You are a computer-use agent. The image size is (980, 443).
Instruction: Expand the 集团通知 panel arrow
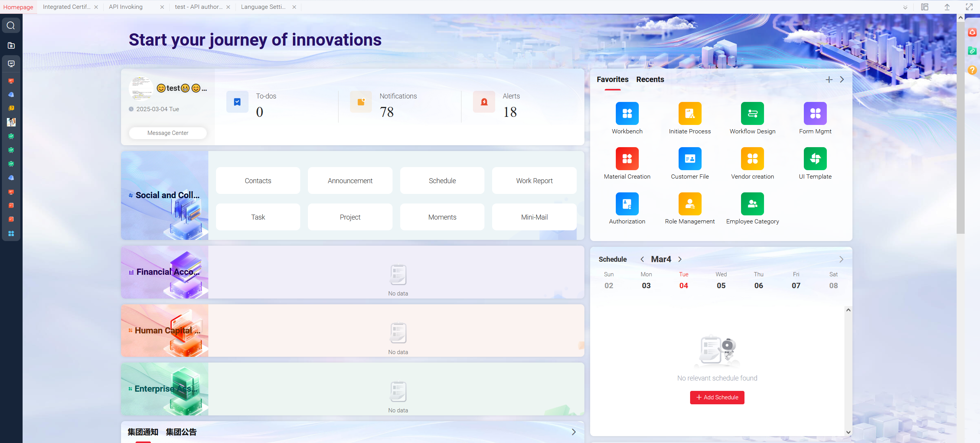(573, 432)
